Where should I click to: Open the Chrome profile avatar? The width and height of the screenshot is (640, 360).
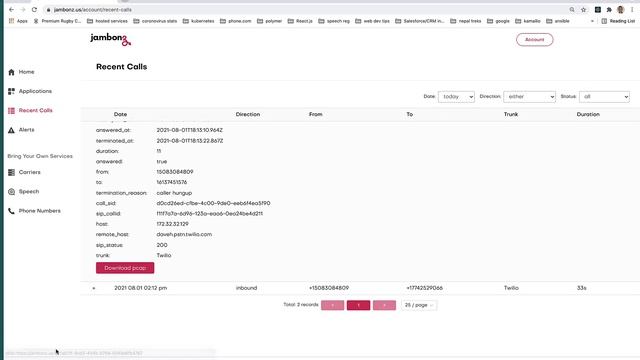coord(620,9)
